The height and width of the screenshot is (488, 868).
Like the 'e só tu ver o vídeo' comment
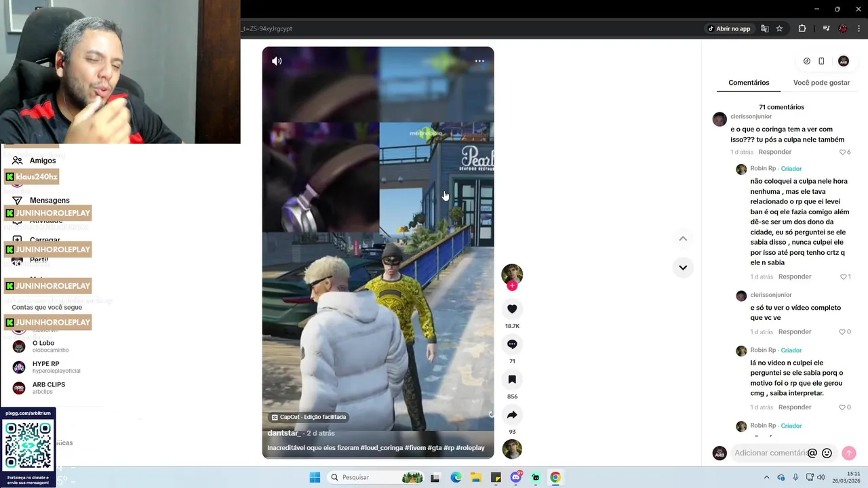pos(843,332)
